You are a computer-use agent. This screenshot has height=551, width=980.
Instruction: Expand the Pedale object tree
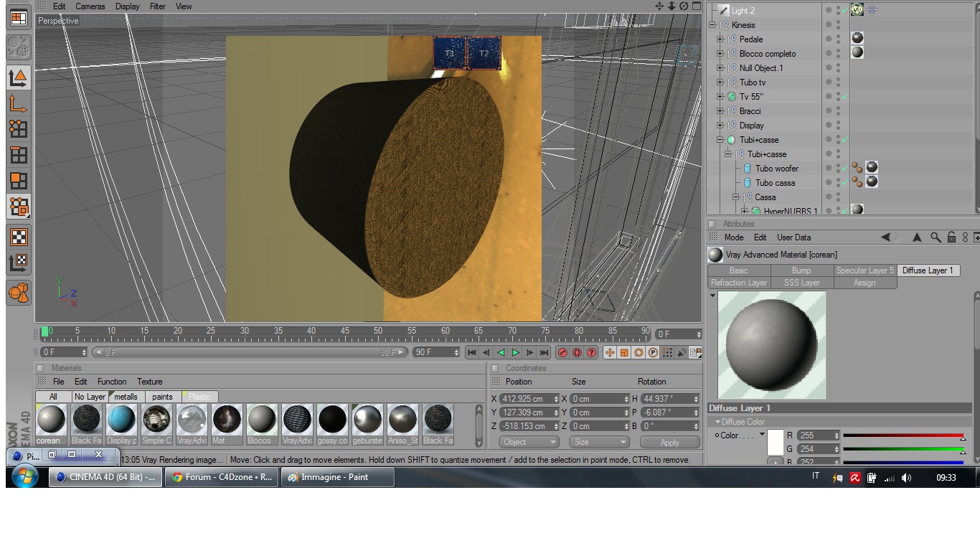[x=720, y=39]
